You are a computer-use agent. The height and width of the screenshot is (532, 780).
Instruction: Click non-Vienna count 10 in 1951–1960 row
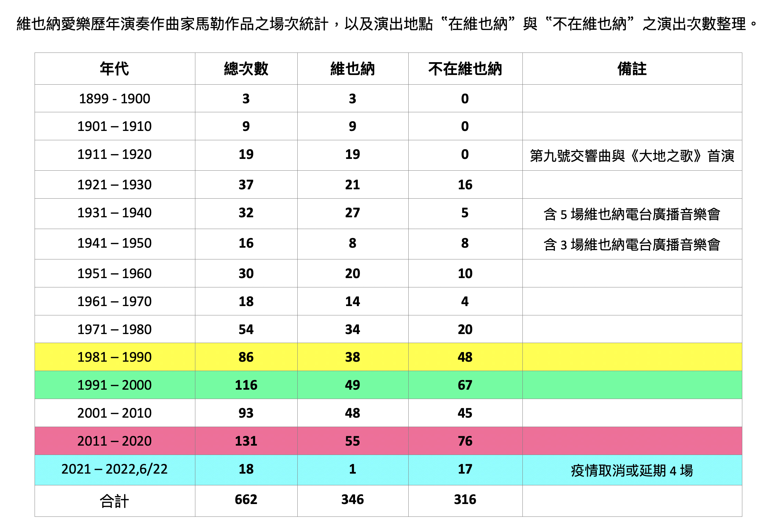coord(465,273)
